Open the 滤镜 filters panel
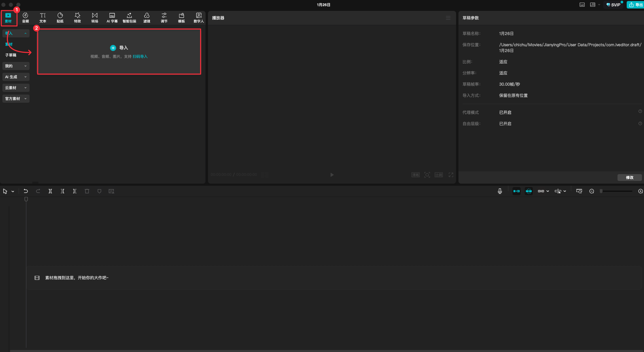The height and width of the screenshot is (352, 644). pos(147,18)
